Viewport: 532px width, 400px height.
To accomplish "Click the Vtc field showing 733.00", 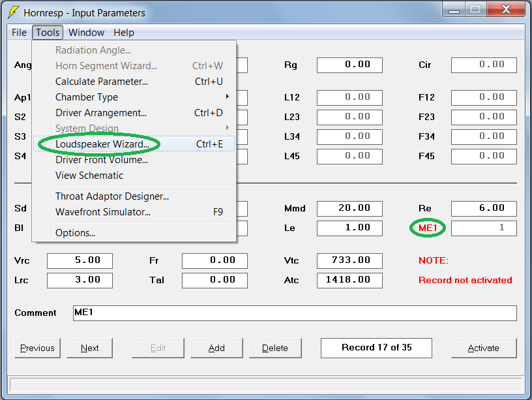I will coord(349,261).
